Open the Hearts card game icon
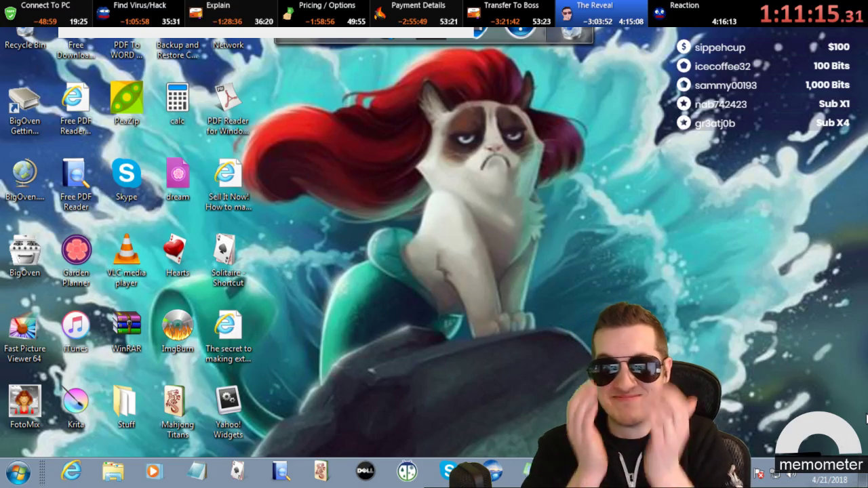This screenshot has width=868, height=488. pyautogui.click(x=177, y=256)
